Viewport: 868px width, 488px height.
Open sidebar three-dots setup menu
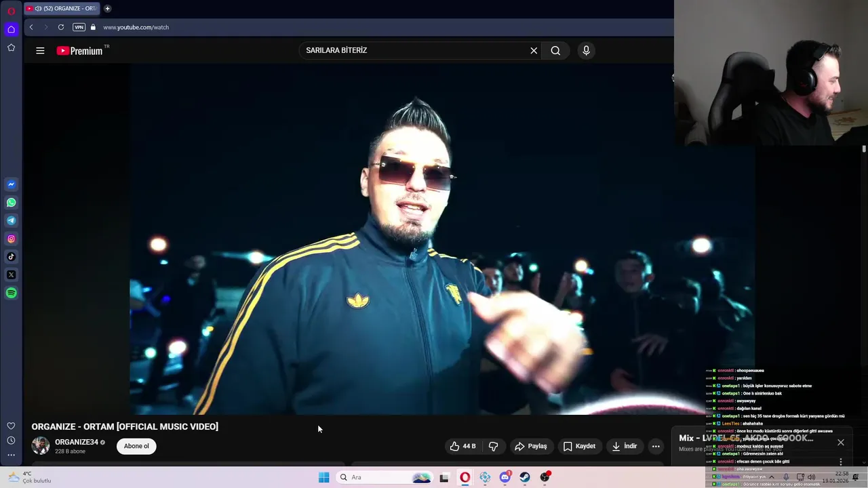click(x=11, y=455)
